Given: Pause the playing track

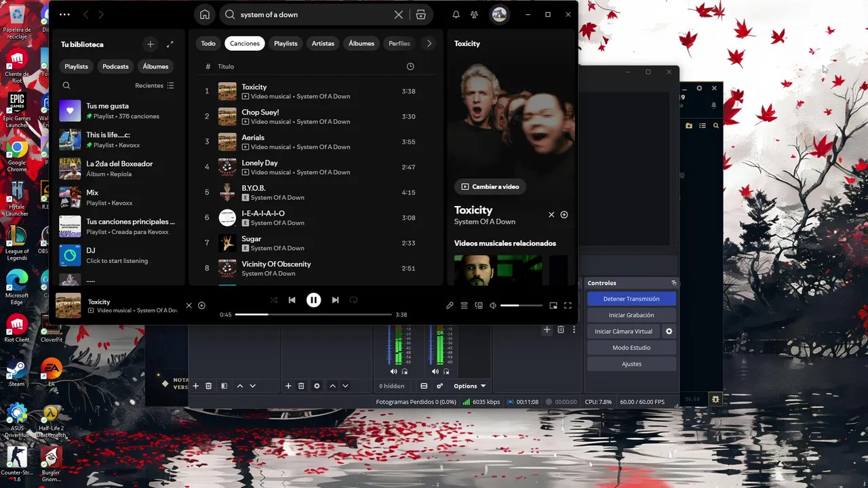Looking at the screenshot, I should (x=313, y=300).
